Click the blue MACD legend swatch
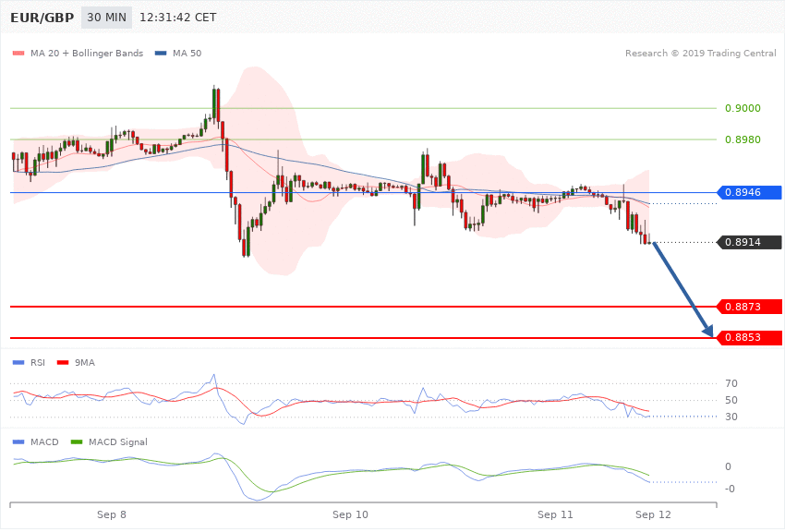785x532 pixels. [x=18, y=441]
